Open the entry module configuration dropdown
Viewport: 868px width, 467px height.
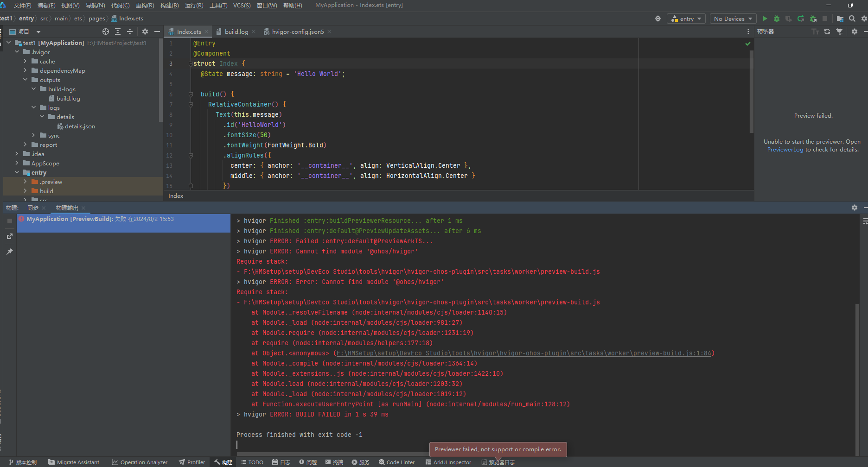pyautogui.click(x=686, y=19)
